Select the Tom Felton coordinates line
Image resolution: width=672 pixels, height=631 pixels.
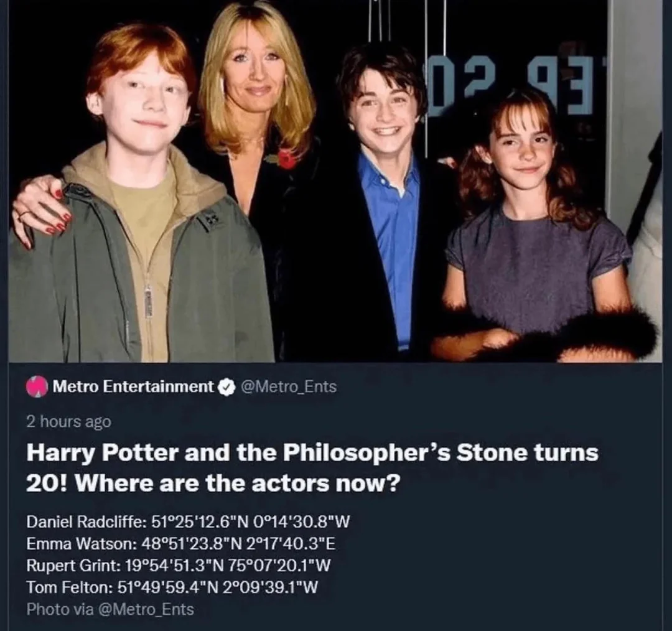[x=172, y=587]
